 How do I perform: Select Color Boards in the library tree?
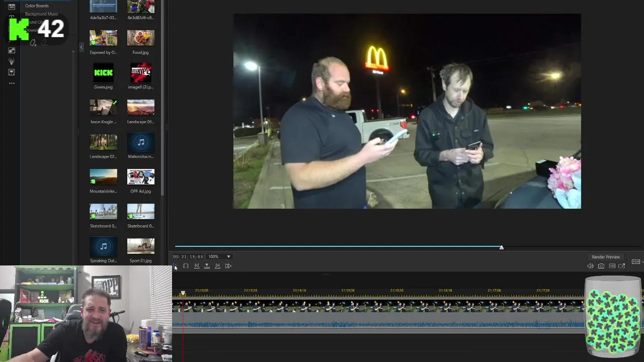37,6
